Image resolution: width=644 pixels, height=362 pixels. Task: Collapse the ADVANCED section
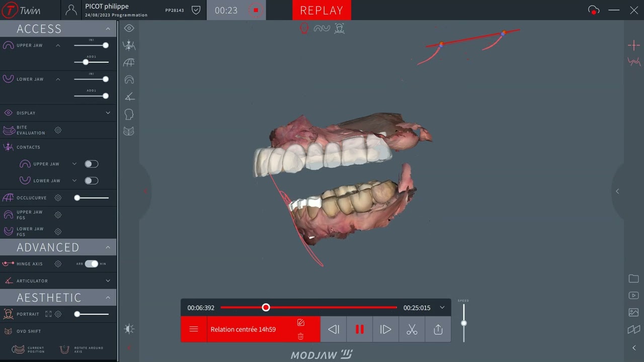pyautogui.click(x=108, y=247)
